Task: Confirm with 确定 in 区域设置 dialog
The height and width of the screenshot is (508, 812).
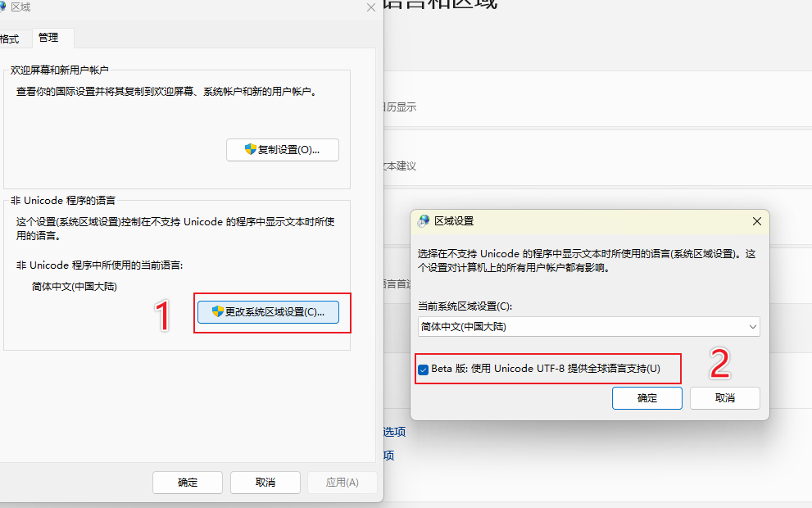Action: click(646, 398)
